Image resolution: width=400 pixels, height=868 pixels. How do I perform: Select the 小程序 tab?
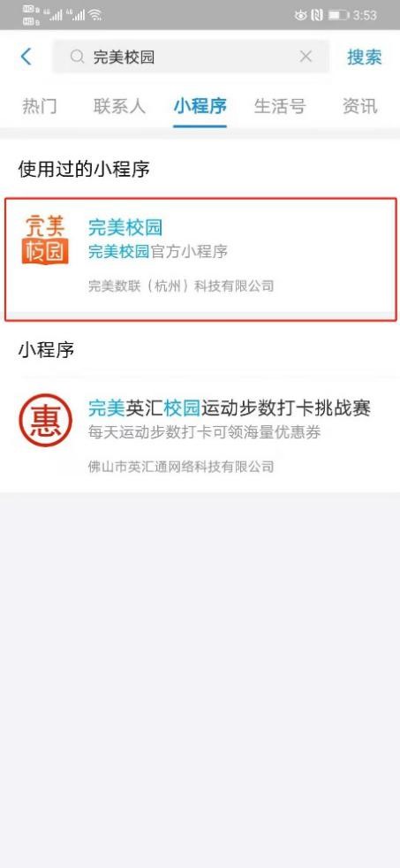click(x=200, y=106)
